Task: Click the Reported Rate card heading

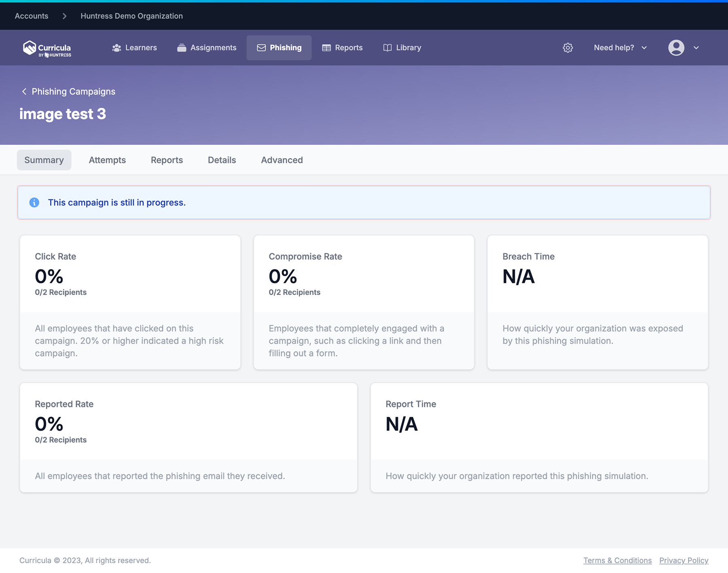Action: click(x=64, y=404)
